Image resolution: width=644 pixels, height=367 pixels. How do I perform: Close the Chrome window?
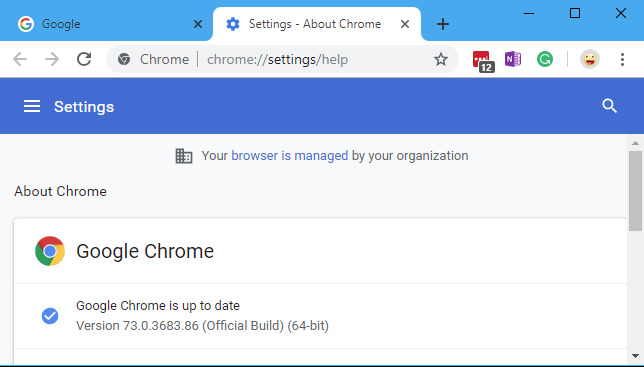(621, 14)
